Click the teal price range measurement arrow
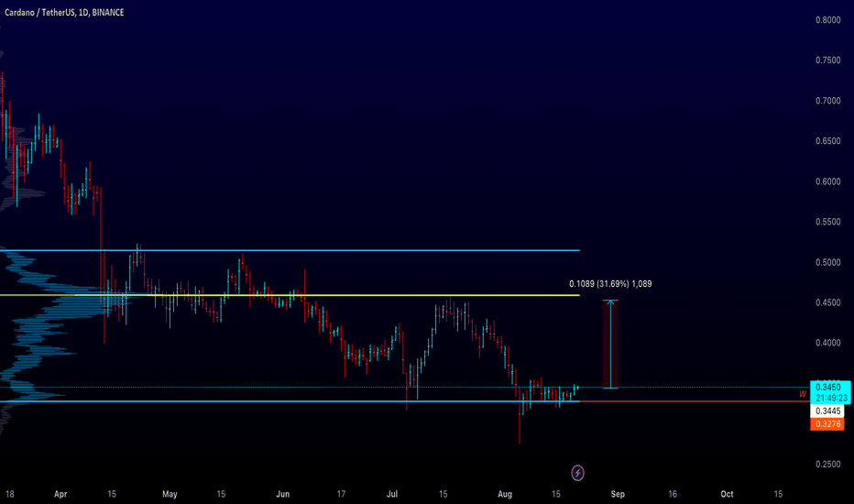 (610, 345)
